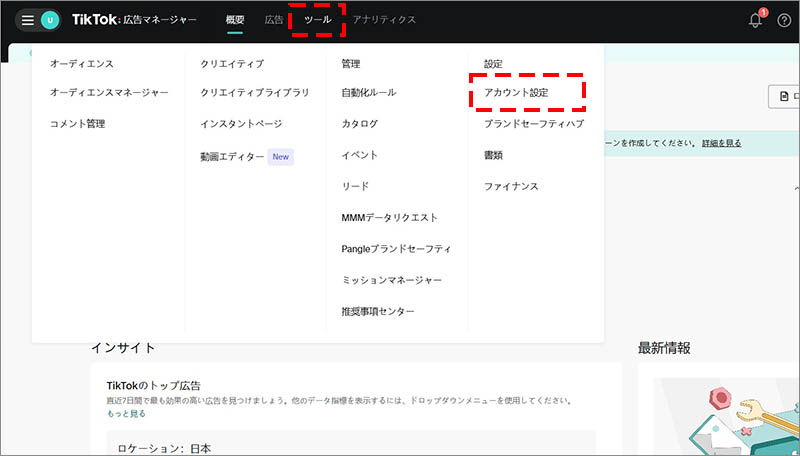Switch to the 概要 tab
The width and height of the screenshot is (800, 456).
click(x=235, y=20)
